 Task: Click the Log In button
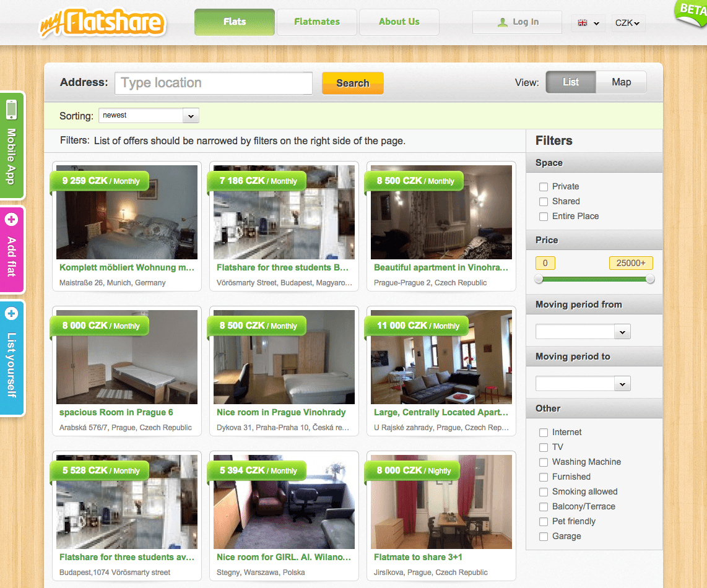[x=517, y=22]
